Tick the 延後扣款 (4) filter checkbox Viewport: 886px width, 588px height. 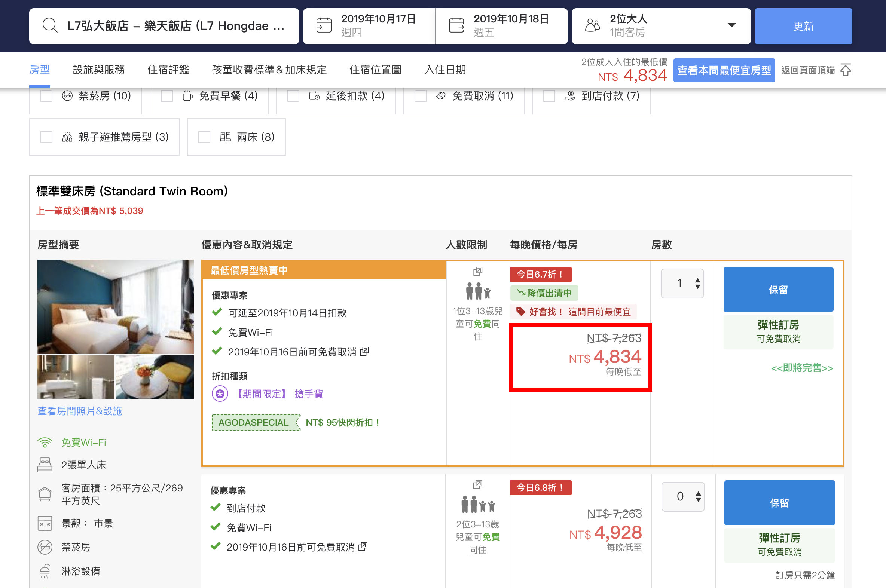tap(293, 96)
